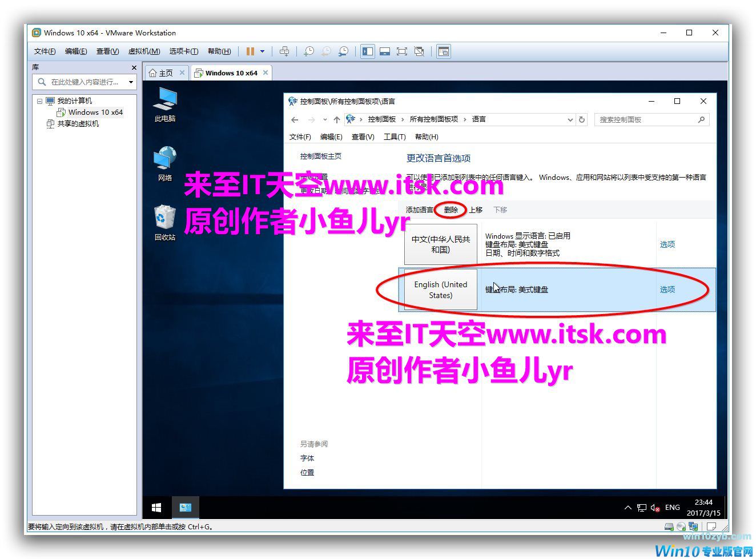The width and height of the screenshot is (756, 559).
Task: Click the network tray icon in VM
Action: tap(642, 508)
